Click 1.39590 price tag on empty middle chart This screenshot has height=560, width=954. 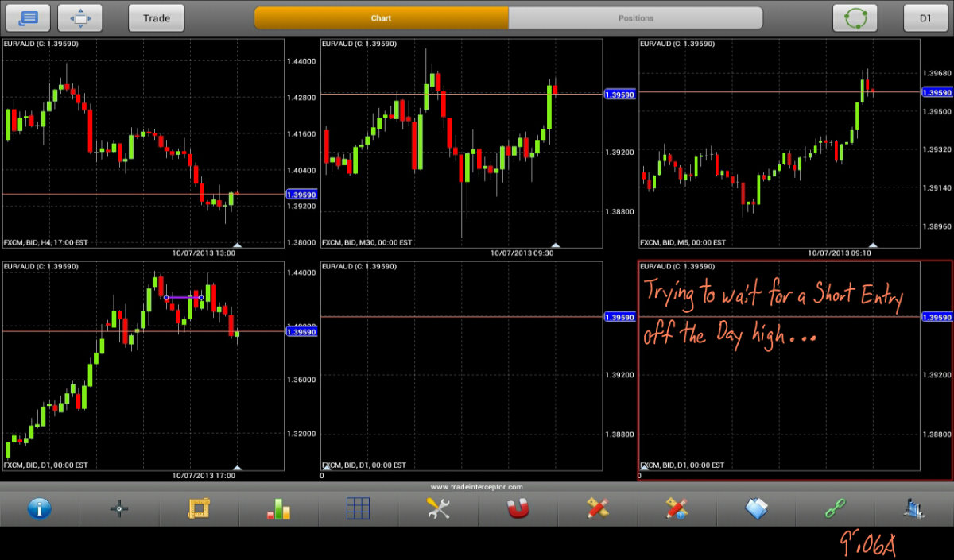point(620,317)
